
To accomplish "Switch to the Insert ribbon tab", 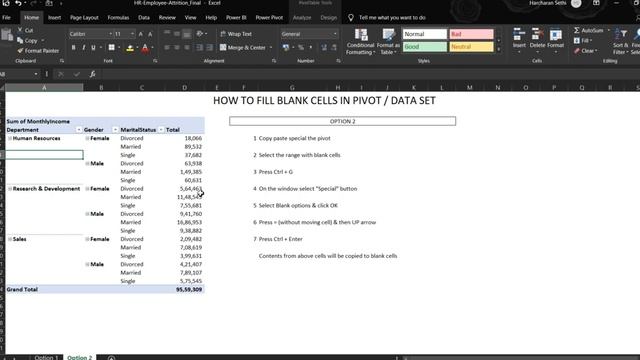I will tap(54, 18).
